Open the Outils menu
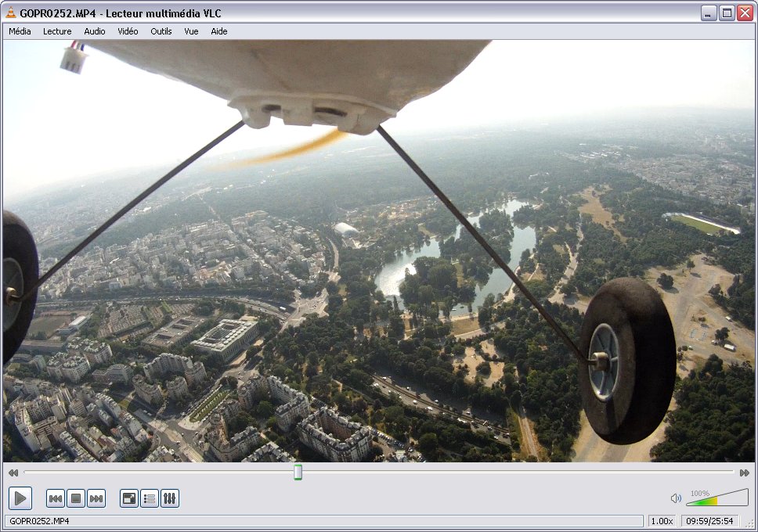The image size is (758, 532). click(x=161, y=31)
